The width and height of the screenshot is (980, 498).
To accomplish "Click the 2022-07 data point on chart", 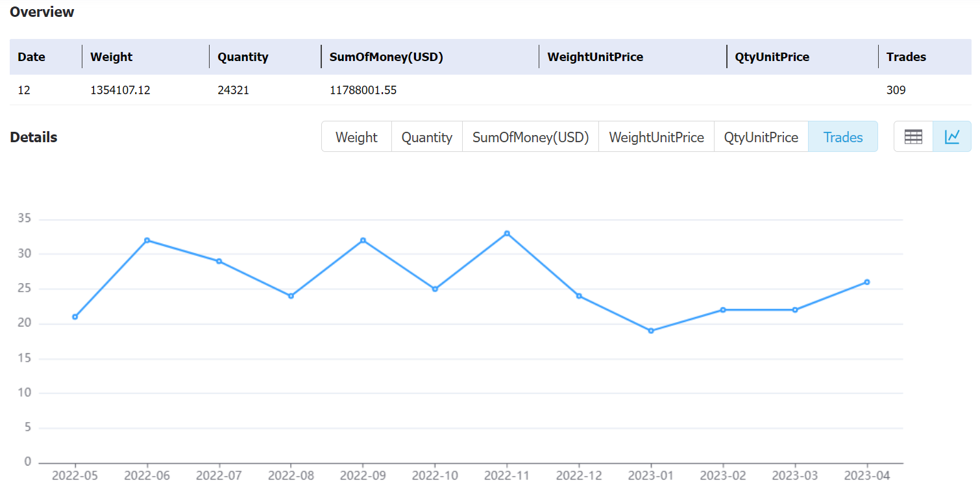I will (219, 261).
